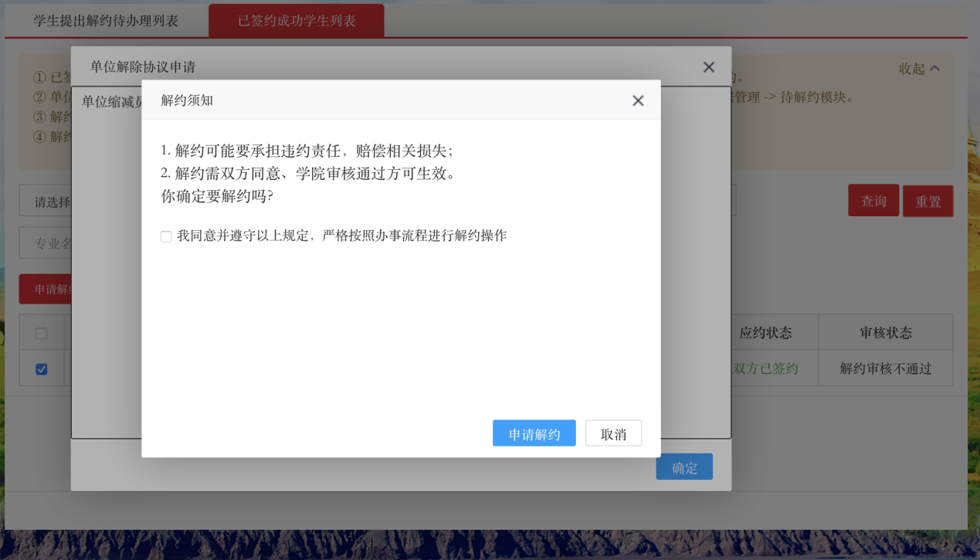Click the green 双方已签约 status text
The width and height of the screenshot is (980, 560).
tap(765, 369)
